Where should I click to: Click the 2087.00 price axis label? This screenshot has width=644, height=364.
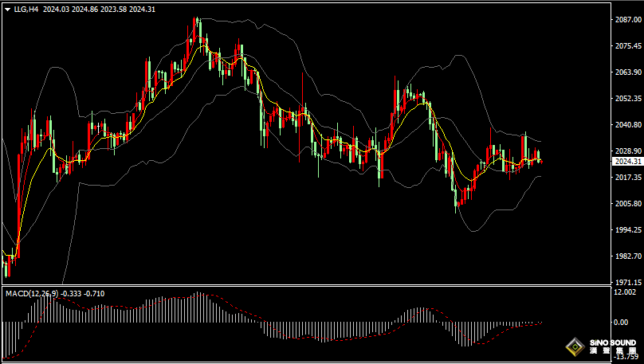pyautogui.click(x=626, y=20)
